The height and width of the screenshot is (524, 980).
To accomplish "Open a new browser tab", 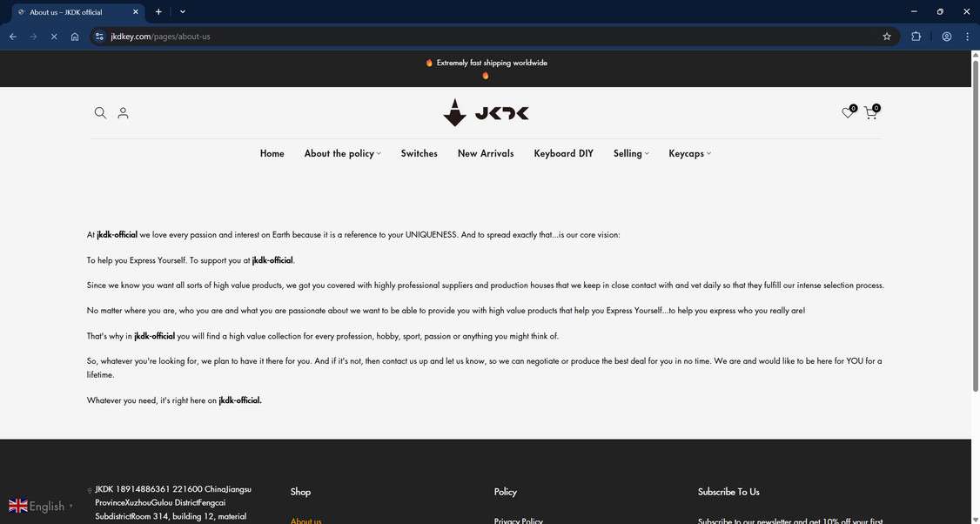I will click(x=158, y=12).
